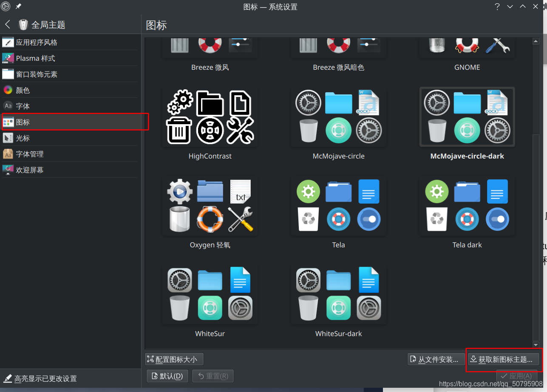Click the pin icon in titlebar
The width and height of the screenshot is (547, 392).
click(18, 6)
